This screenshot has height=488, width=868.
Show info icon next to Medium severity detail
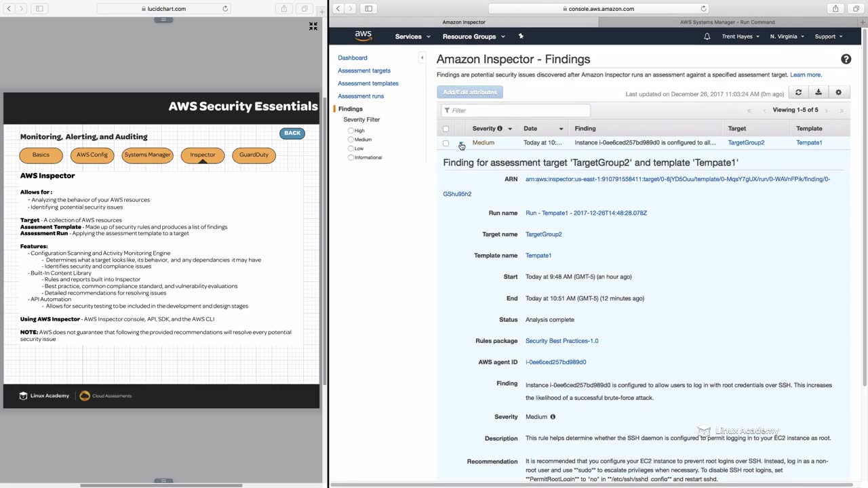[x=553, y=417]
